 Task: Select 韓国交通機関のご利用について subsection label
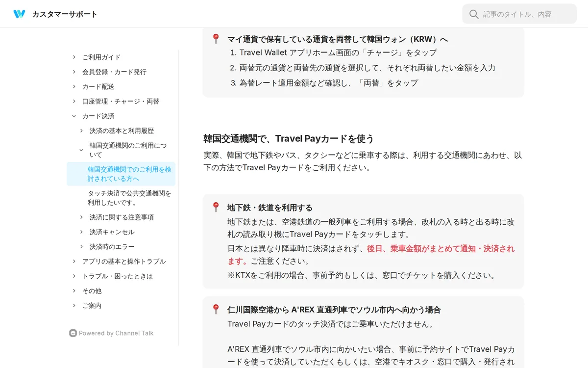point(128,150)
